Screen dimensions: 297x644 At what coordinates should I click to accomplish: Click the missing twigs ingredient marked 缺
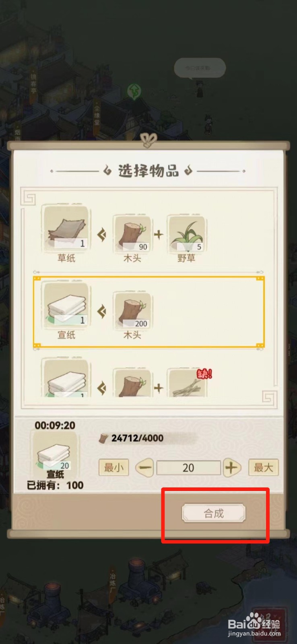(x=186, y=382)
